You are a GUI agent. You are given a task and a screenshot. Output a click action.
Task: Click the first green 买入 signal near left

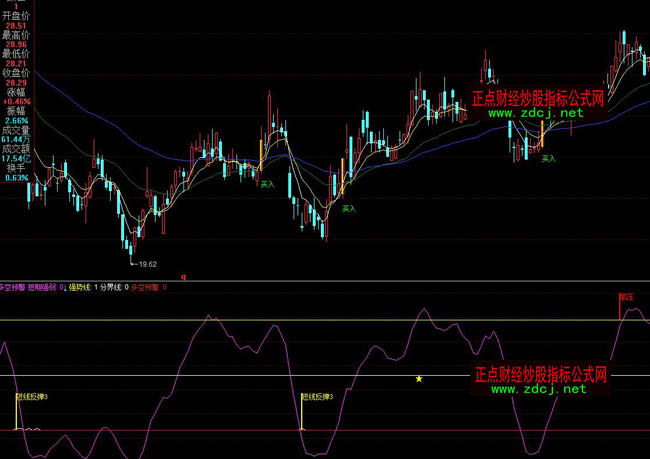click(x=266, y=184)
